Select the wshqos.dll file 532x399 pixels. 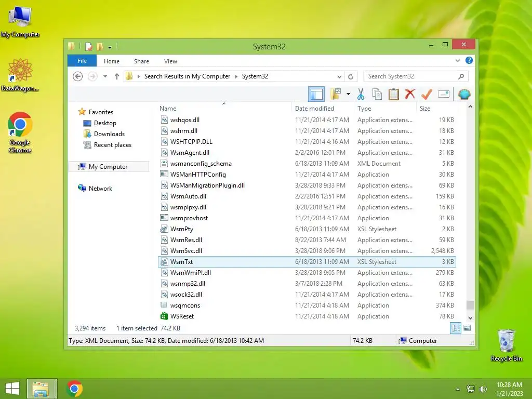pyautogui.click(x=307, y=120)
